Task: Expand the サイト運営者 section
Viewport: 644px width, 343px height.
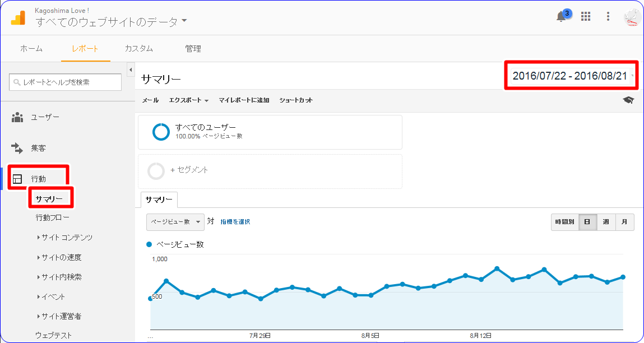Action: pos(59,316)
